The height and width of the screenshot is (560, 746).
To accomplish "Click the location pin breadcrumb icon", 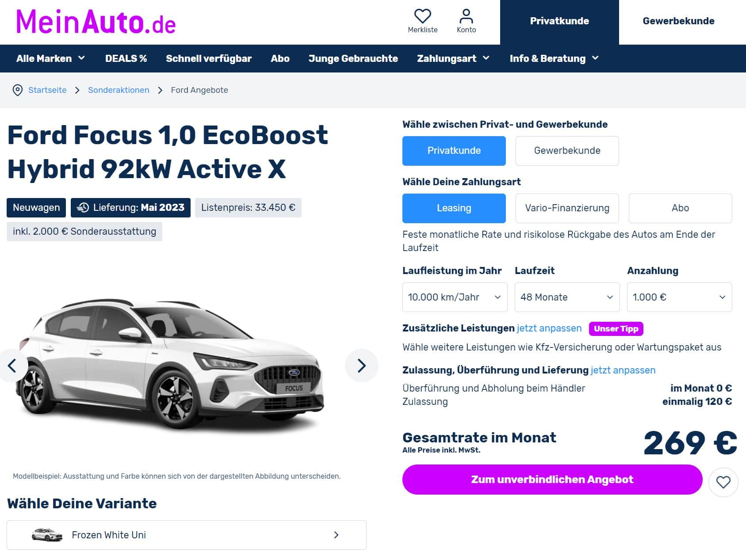I will [17, 90].
